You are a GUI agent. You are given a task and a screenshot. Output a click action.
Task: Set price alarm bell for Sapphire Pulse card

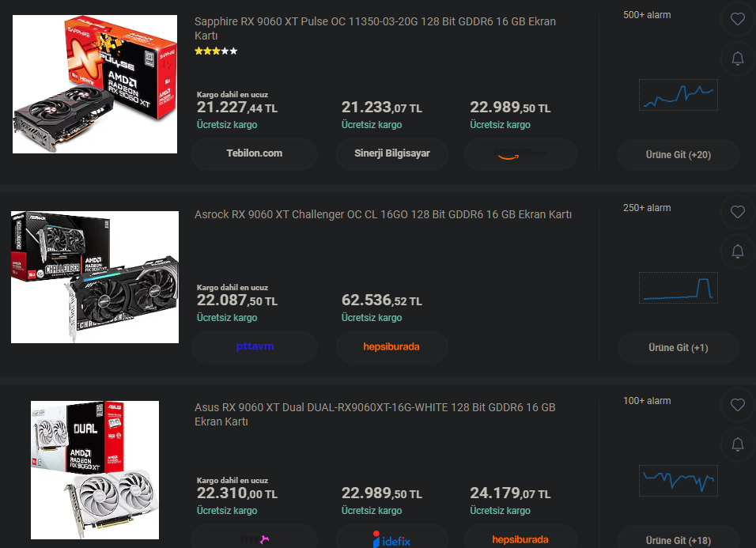[x=737, y=59]
